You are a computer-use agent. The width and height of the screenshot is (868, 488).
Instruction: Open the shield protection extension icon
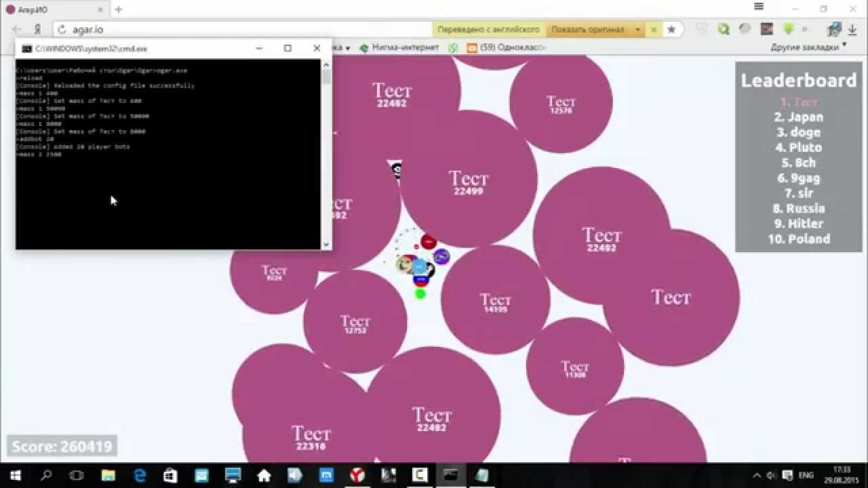tap(702, 29)
